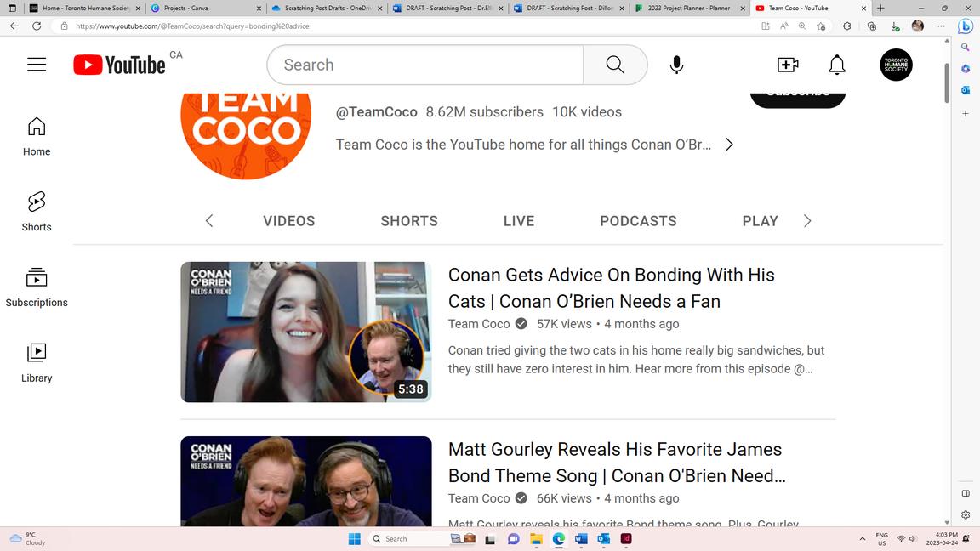980x551 pixels.
Task: Switch to the PODCASTS channel tab
Action: (638, 221)
